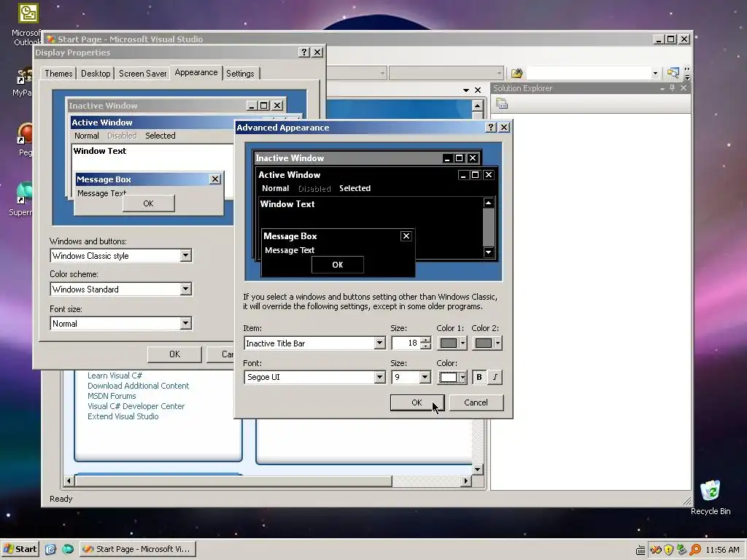This screenshot has height=560, width=747.
Task: Click close X on the Message Box preview in Advanced Appearance
Action: pyautogui.click(x=406, y=236)
